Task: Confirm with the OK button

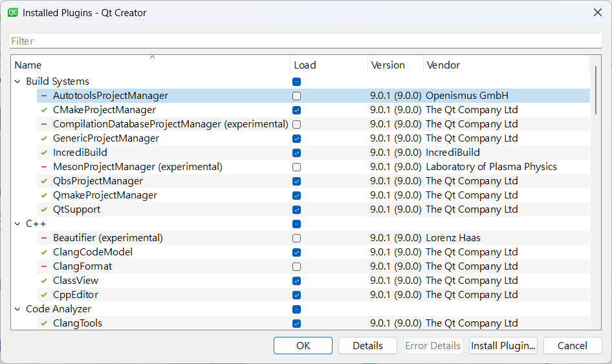Action: pos(303,346)
